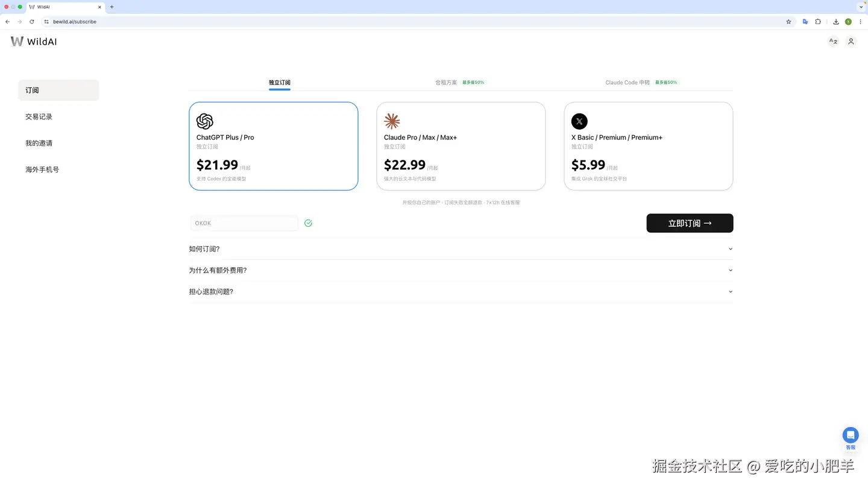868x488 pixels.
Task: Open the language switcher icon
Action: click(833, 42)
